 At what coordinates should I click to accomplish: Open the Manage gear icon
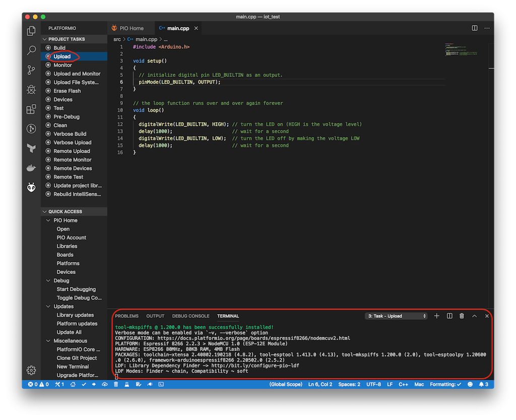coord(31,370)
